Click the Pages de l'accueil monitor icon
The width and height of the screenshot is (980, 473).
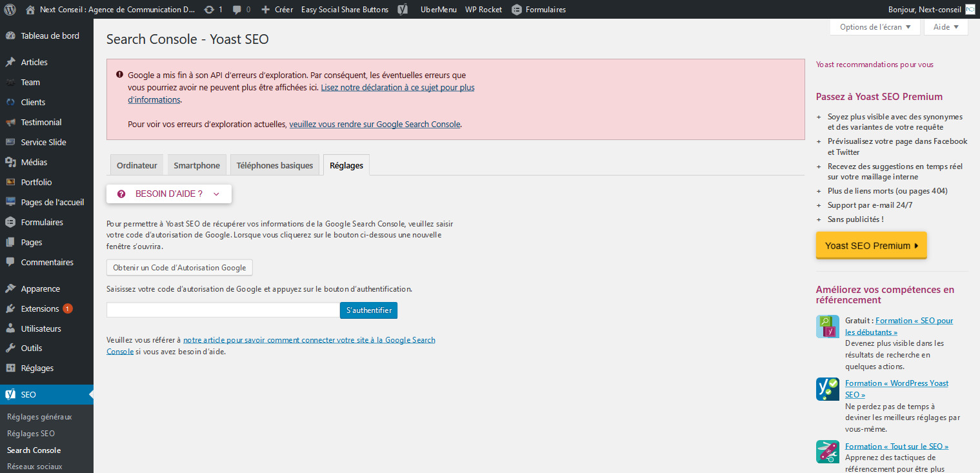click(10, 202)
